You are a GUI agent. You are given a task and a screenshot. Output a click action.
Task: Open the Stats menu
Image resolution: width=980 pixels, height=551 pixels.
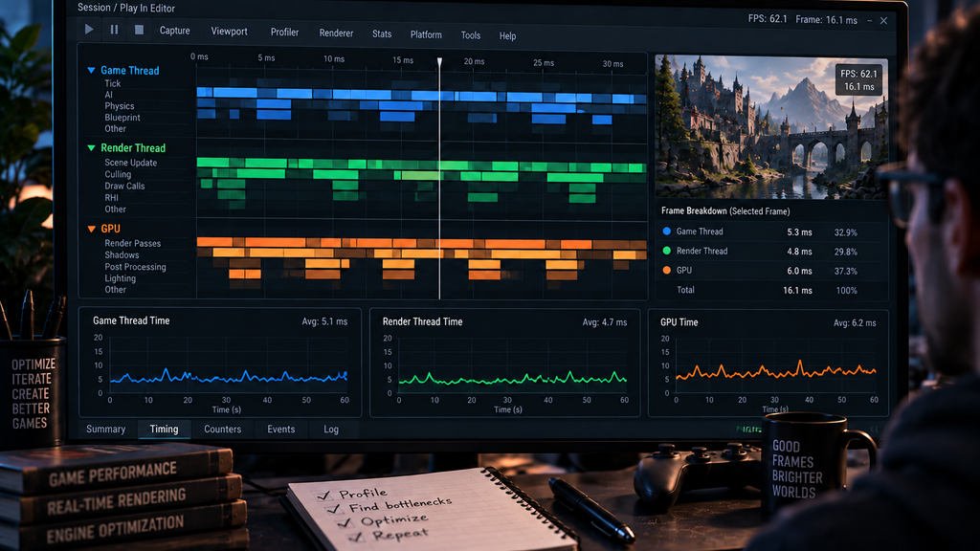382,34
